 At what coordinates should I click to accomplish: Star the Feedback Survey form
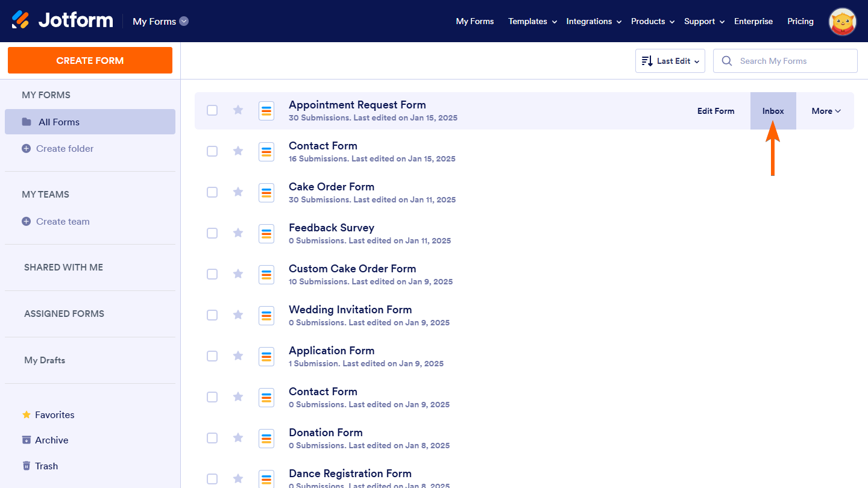(x=238, y=233)
